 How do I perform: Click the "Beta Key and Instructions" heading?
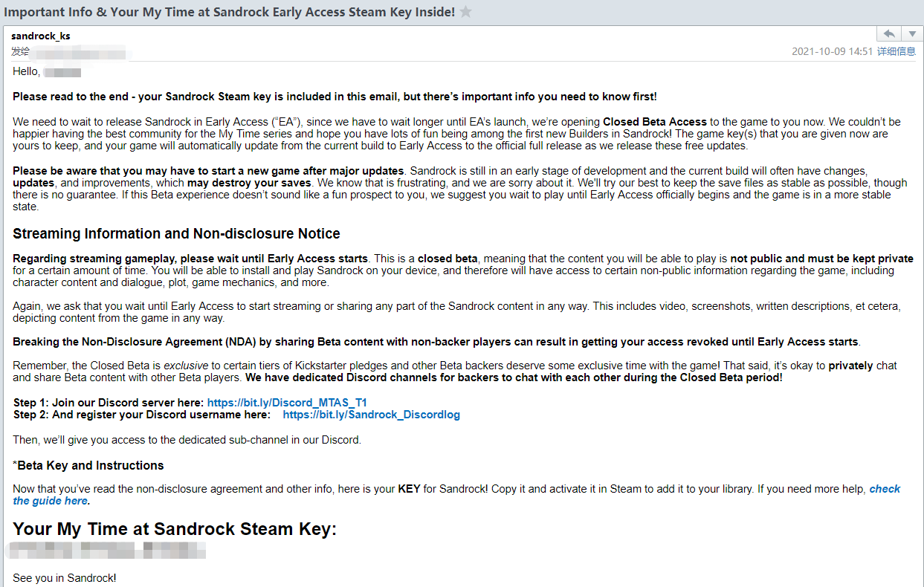90,465
